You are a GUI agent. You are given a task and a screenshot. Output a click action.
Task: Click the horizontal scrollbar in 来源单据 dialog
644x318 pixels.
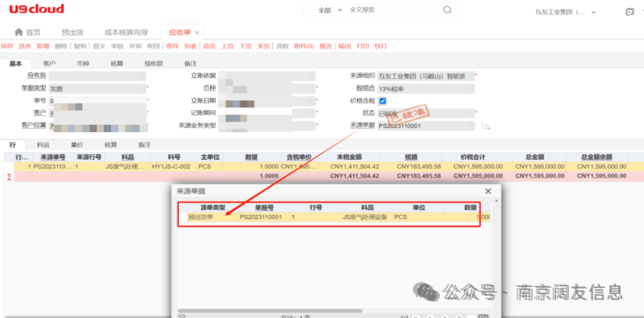pos(270,311)
